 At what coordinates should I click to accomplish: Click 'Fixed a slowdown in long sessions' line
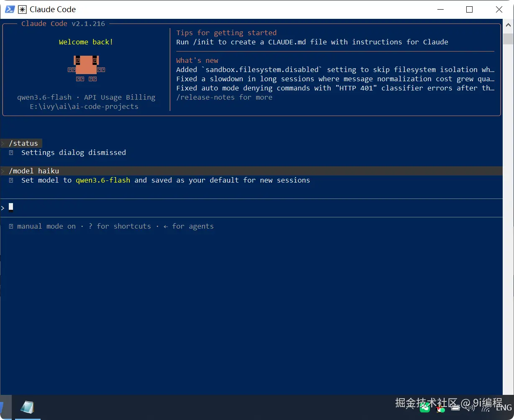coord(335,79)
